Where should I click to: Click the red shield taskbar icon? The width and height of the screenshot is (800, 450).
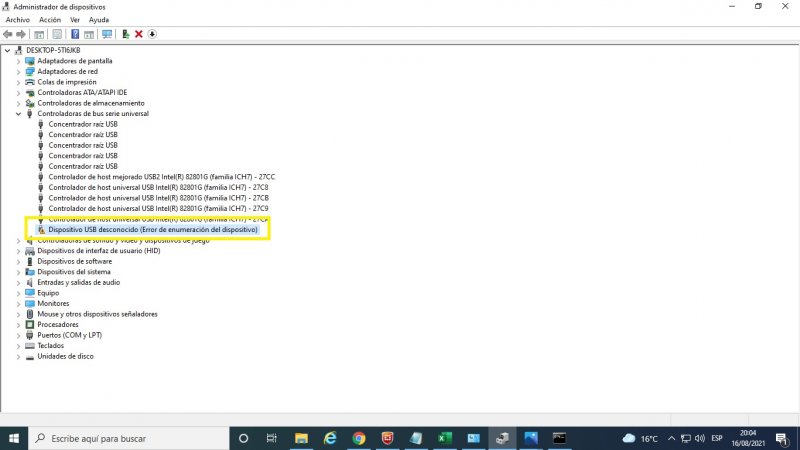point(388,438)
